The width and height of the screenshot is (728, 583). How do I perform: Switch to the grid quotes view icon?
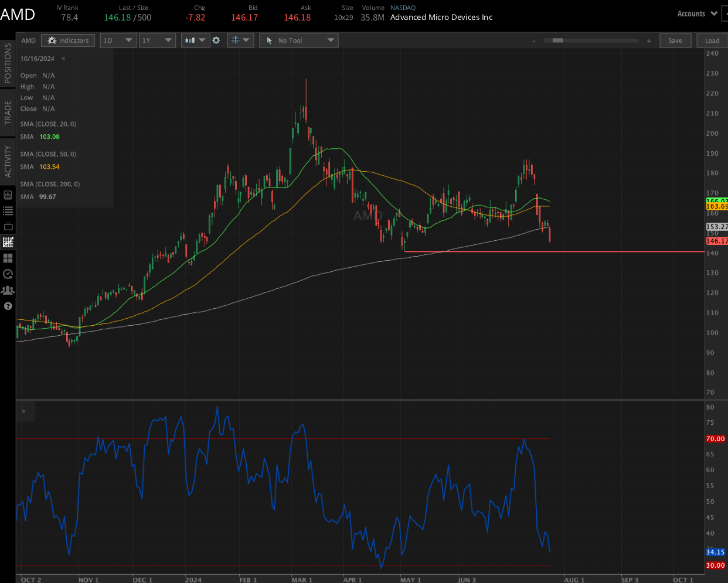(8, 258)
